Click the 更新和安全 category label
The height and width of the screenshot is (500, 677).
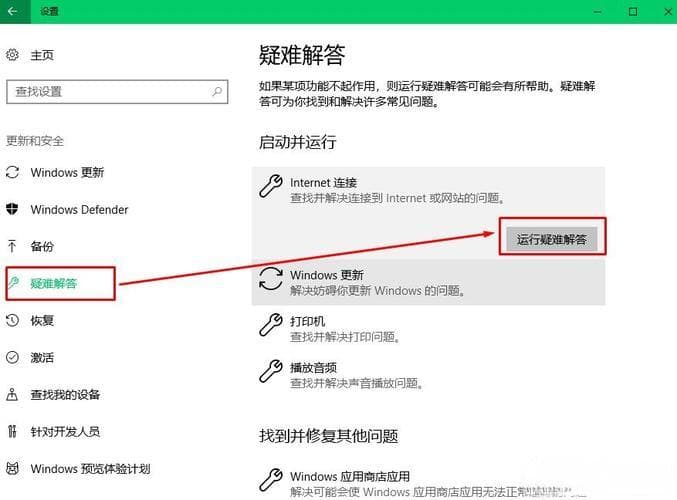(35, 141)
